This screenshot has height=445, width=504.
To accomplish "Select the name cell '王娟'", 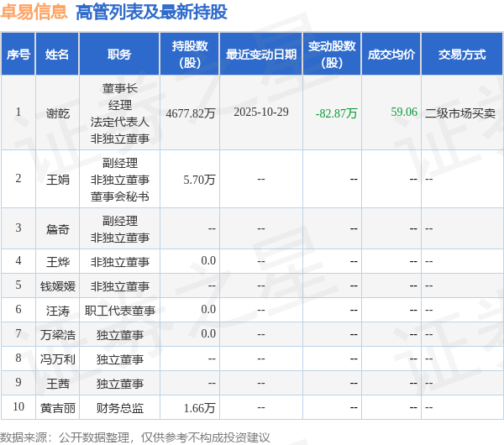I will click(57, 180).
